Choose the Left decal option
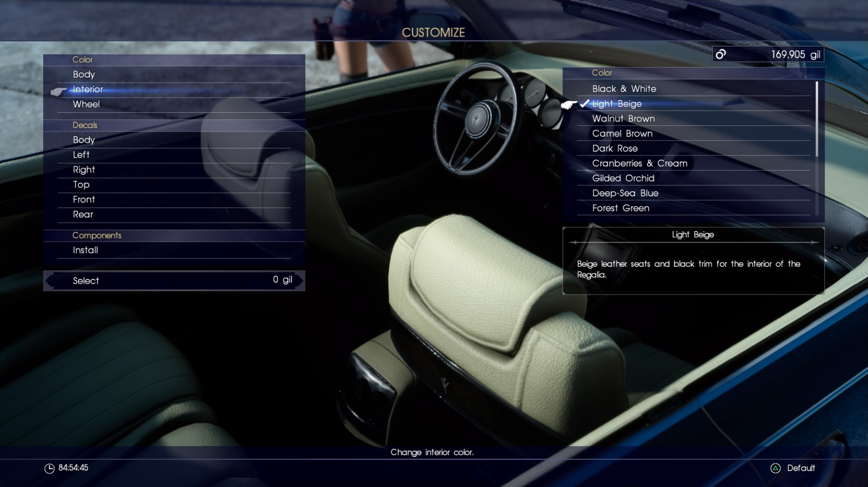The height and width of the screenshot is (487, 868). click(174, 155)
